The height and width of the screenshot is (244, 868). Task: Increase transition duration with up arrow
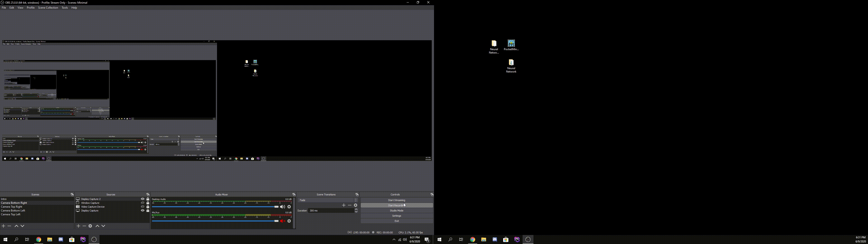(x=356, y=209)
